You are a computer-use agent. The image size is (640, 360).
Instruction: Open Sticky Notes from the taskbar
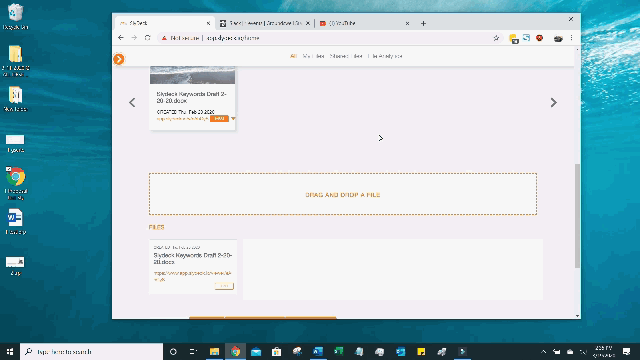tap(421, 351)
